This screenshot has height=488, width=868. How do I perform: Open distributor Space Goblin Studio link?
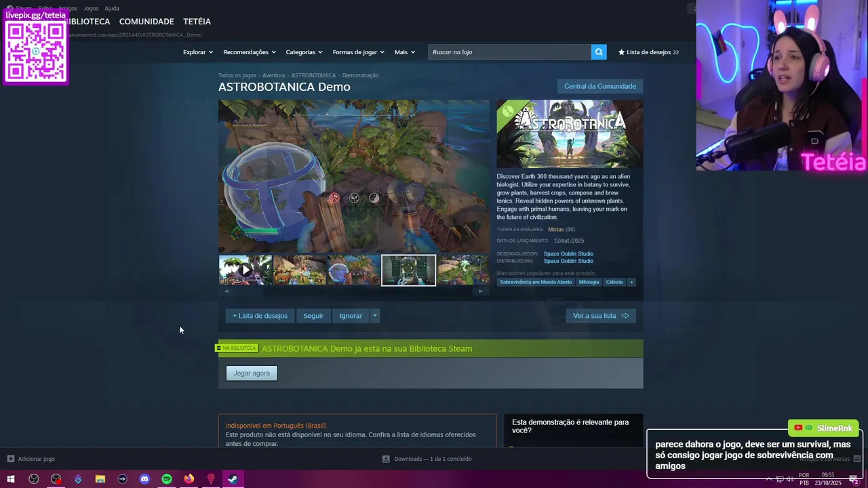pyautogui.click(x=568, y=261)
